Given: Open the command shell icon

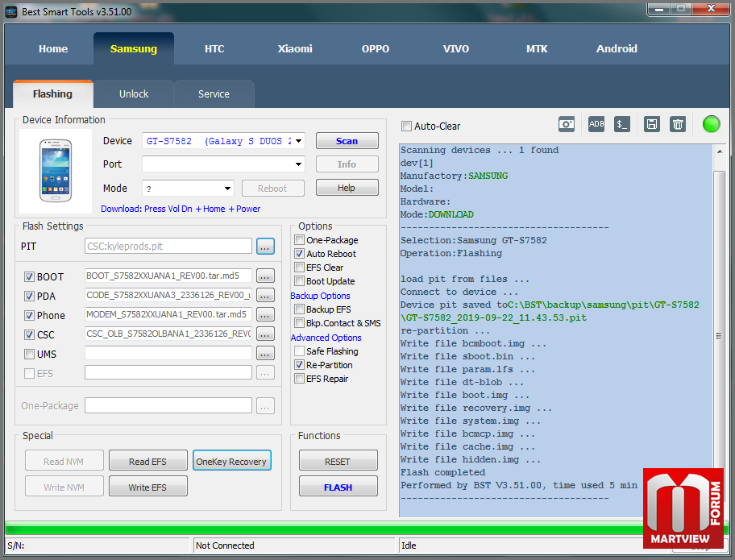Looking at the screenshot, I should point(622,124).
